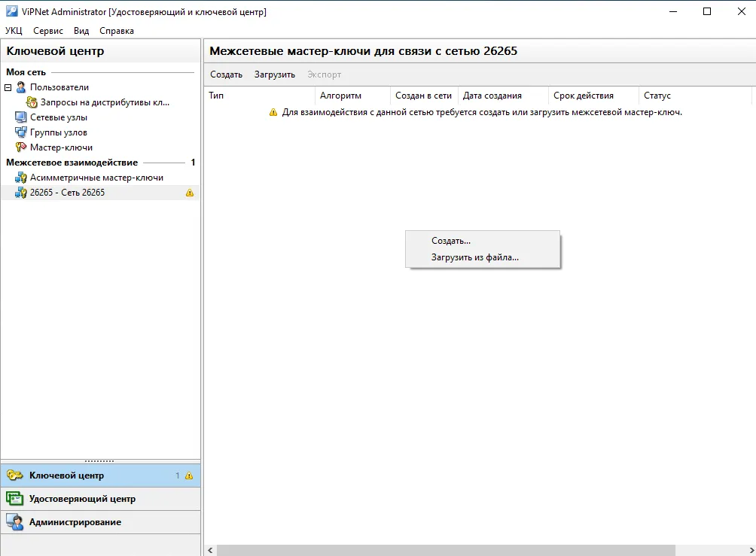Viewport: 756px width, 556px height.
Task: Switch to Ключевой центр navigation section
Action: 100,475
